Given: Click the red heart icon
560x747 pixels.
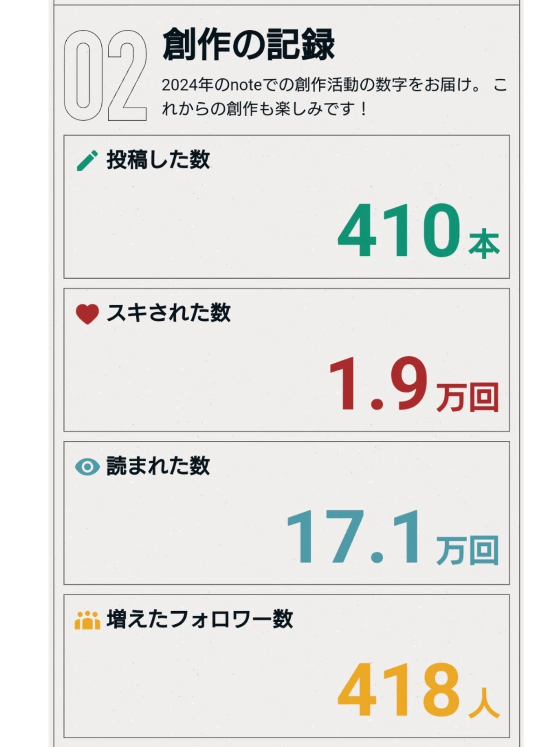Looking at the screenshot, I should (x=87, y=314).
